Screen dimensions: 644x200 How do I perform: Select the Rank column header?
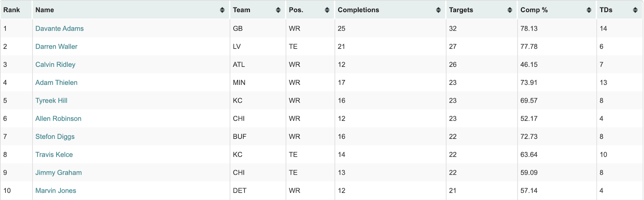pos(16,10)
